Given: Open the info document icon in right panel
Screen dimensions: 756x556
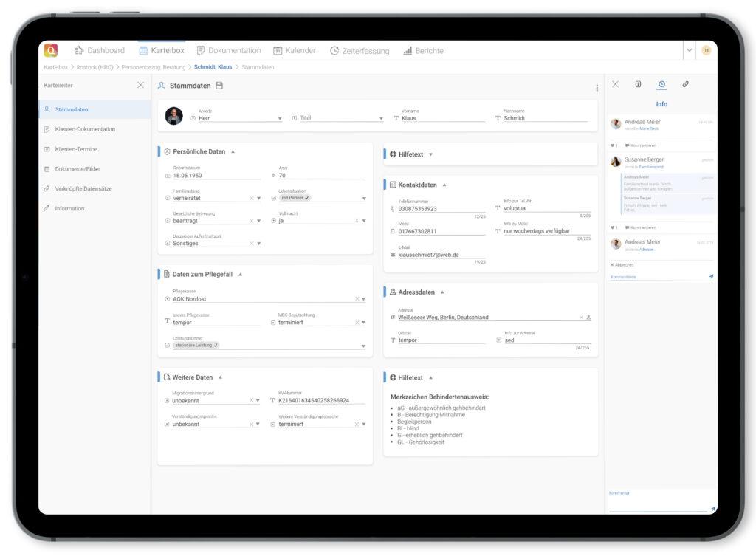Looking at the screenshot, I should pos(637,83).
